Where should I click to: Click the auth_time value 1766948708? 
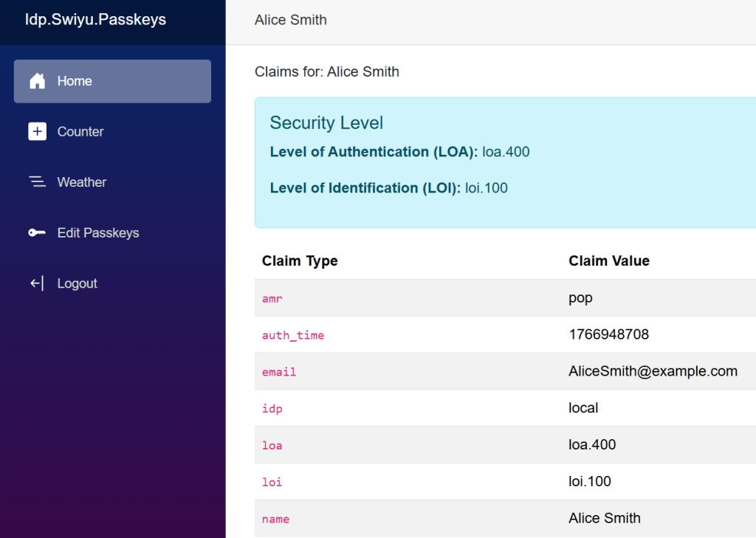click(608, 334)
